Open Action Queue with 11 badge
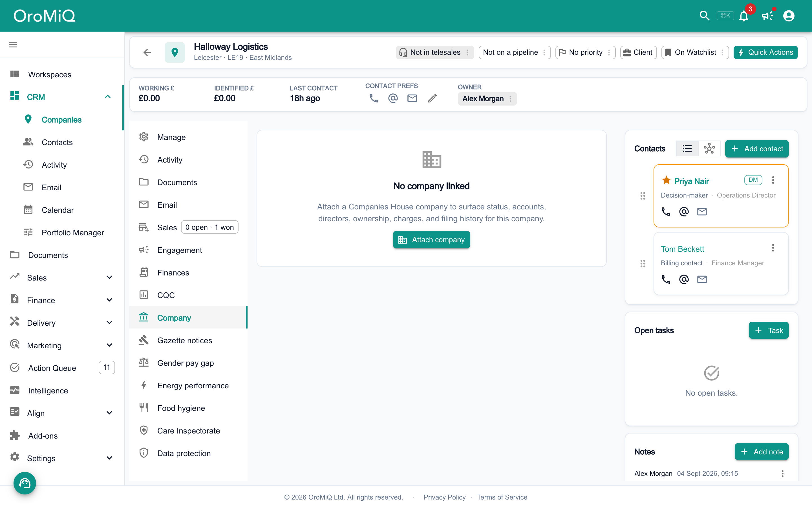 coord(62,368)
